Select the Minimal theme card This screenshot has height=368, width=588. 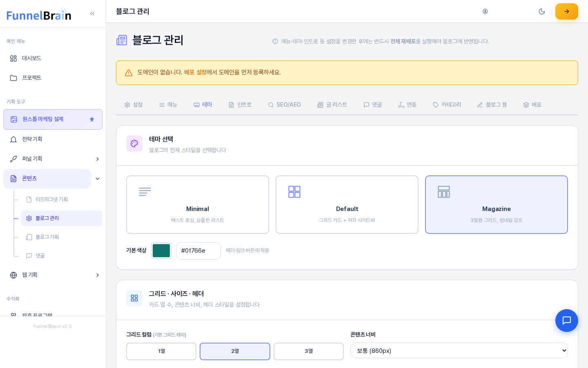point(198,204)
